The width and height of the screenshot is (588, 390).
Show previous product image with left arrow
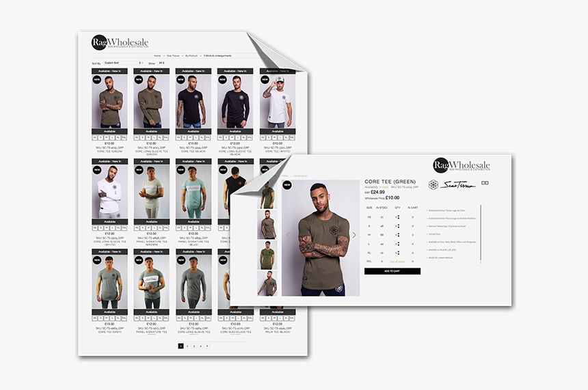point(288,235)
